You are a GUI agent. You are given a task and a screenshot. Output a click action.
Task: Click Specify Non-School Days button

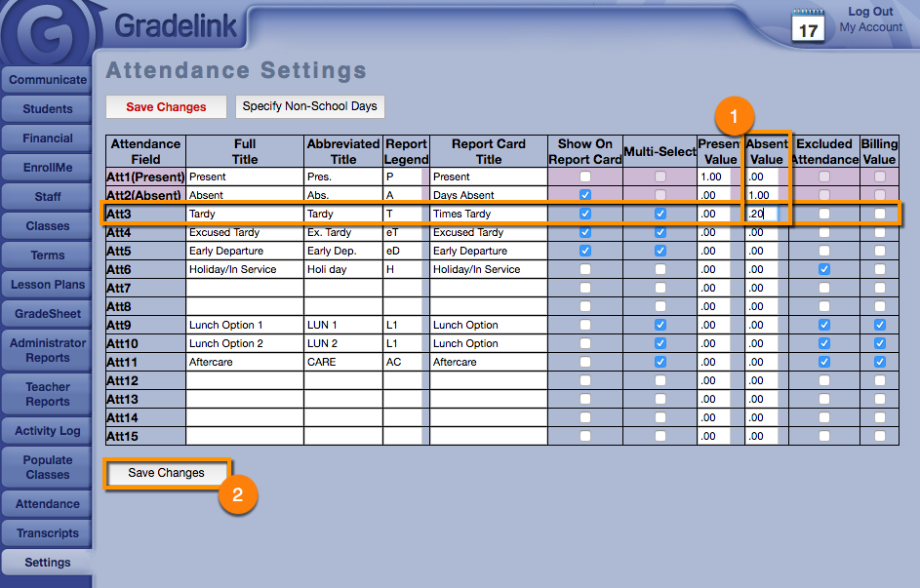[x=309, y=106]
